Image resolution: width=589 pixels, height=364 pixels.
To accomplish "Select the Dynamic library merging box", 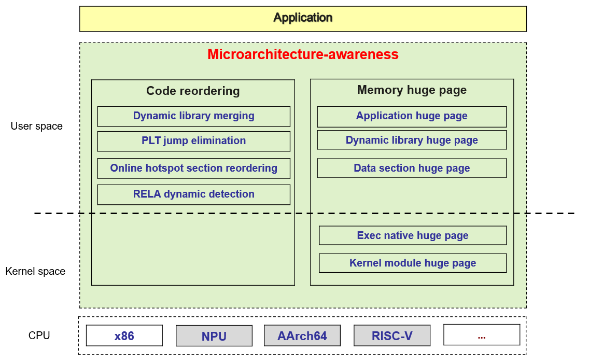I will pyautogui.click(x=193, y=116).
